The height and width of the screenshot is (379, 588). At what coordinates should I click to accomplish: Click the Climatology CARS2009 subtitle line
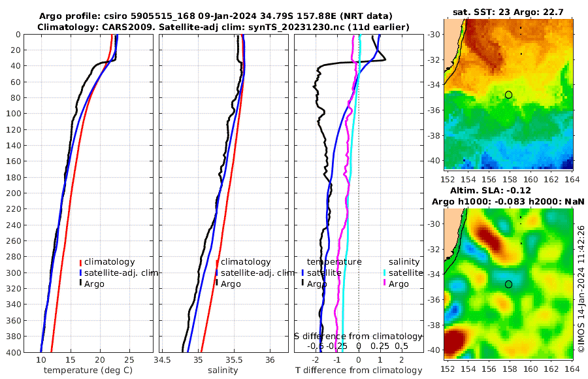pos(223,27)
